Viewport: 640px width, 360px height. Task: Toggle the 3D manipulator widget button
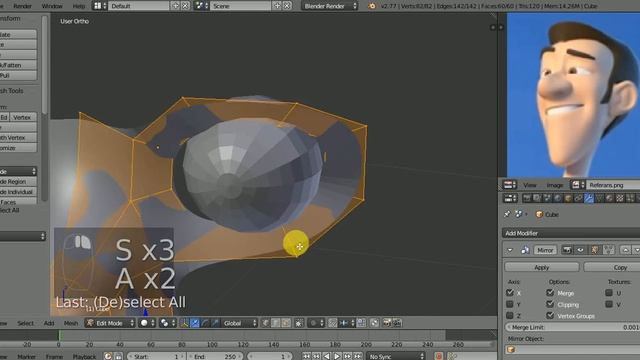point(184,323)
